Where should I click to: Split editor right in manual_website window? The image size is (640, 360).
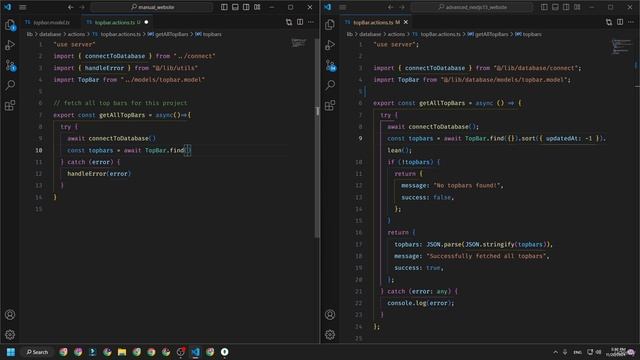pyautogui.click(x=300, y=22)
